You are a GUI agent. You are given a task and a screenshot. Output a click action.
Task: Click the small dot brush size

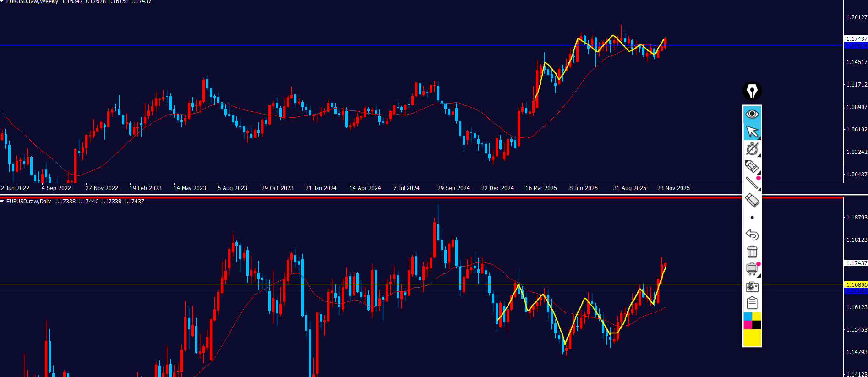752,218
